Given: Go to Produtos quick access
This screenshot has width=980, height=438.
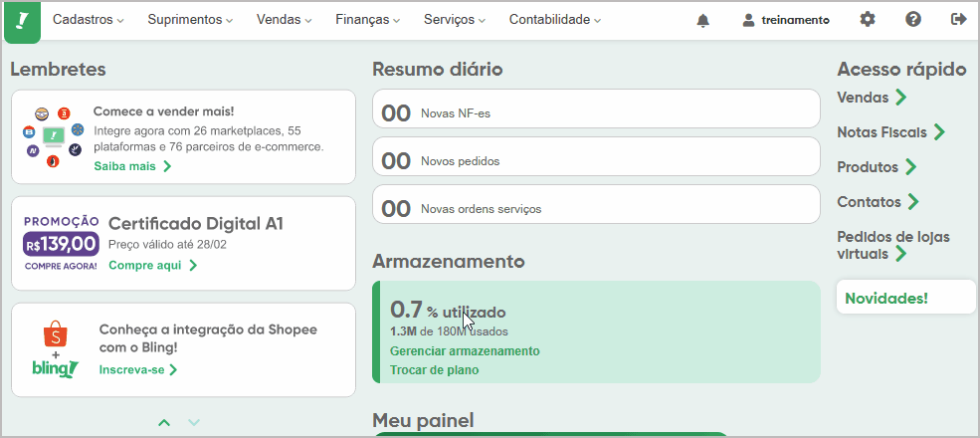Looking at the screenshot, I should 868,167.
